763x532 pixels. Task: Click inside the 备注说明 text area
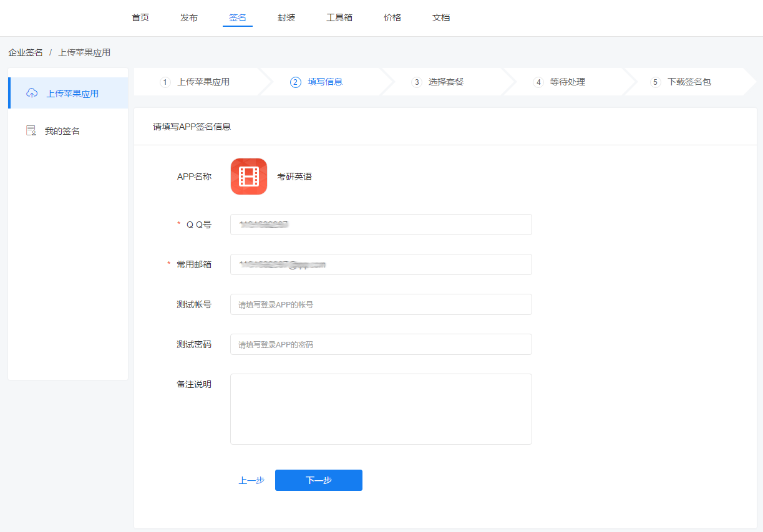click(x=381, y=409)
